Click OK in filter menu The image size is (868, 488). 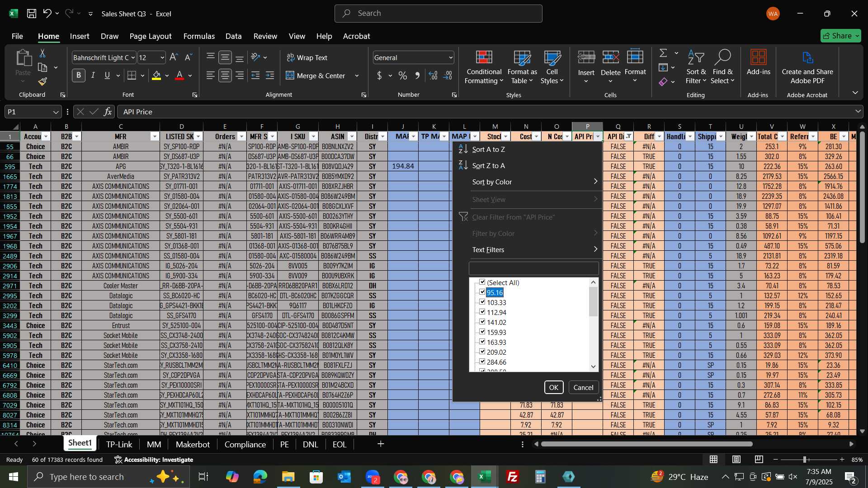(553, 387)
